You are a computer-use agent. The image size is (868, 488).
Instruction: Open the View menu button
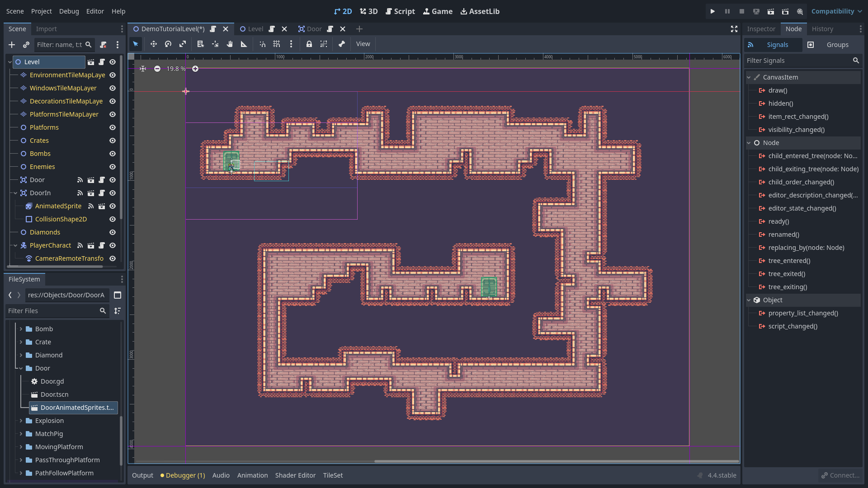coord(363,44)
